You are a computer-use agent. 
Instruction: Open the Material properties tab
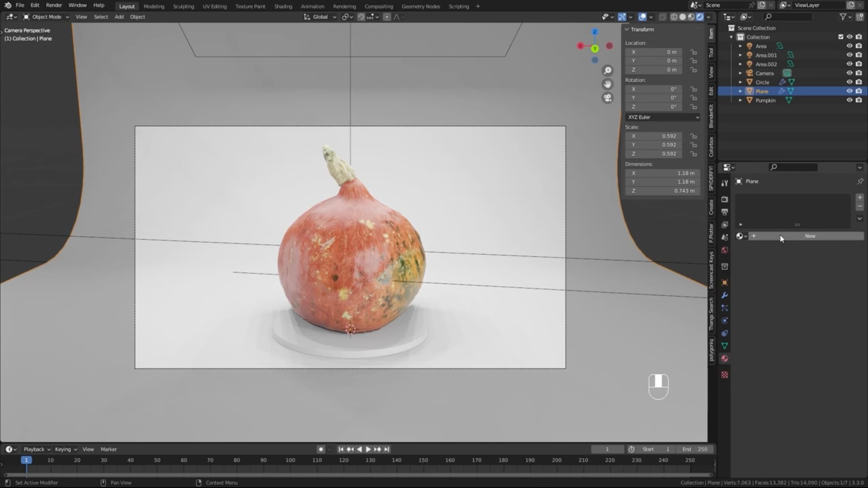click(x=724, y=358)
